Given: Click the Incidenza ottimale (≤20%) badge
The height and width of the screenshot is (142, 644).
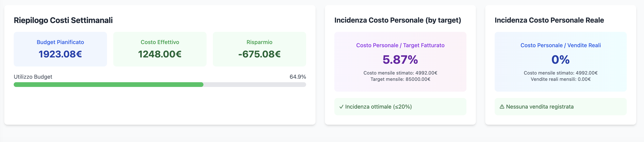Looking at the screenshot, I should (x=400, y=107).
